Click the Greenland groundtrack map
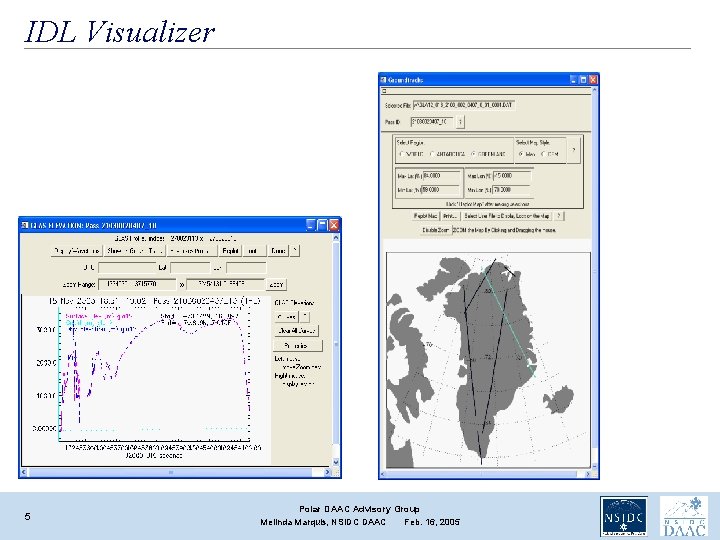Viewport: 720px width, 540px height. [488, 360]
